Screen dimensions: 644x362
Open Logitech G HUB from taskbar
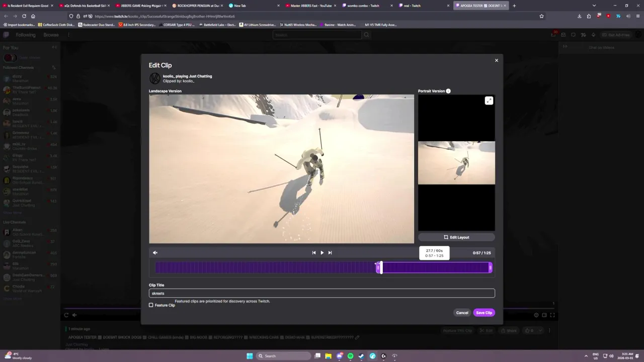point(383,356)
